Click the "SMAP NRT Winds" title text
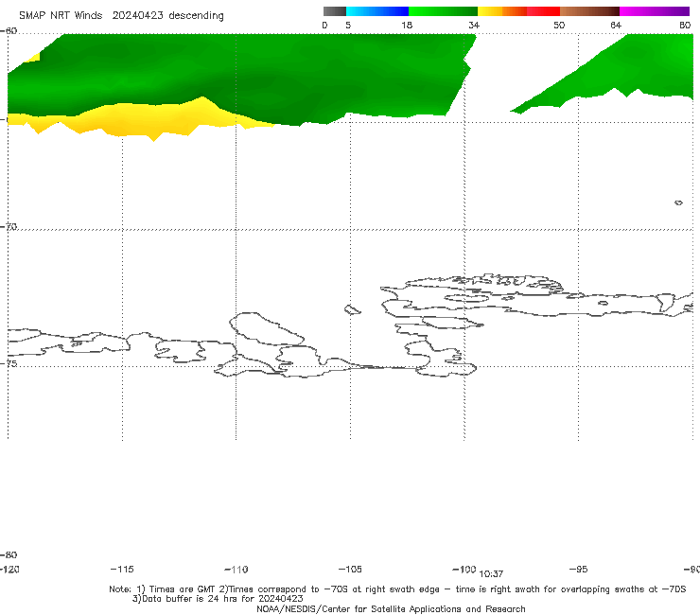The height and width of the screenshot is (615, 700). tap(61, 16)
